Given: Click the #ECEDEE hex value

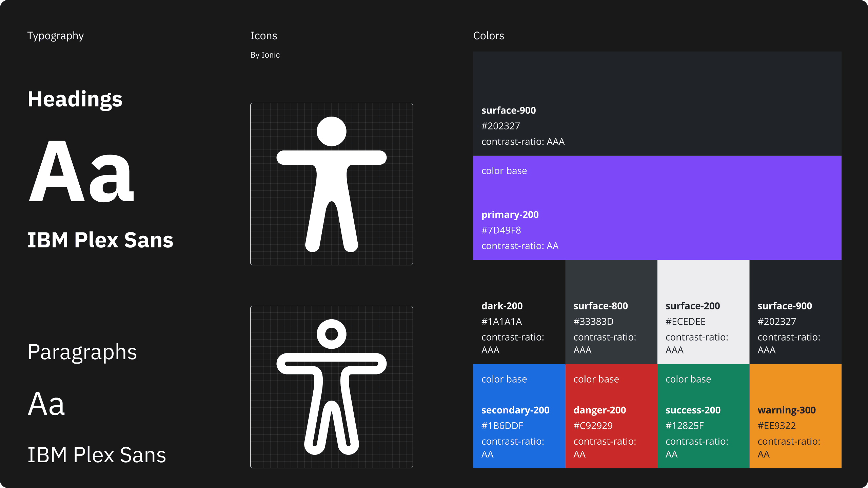Looking at the screenshot, I should click(x=686, y=321).
